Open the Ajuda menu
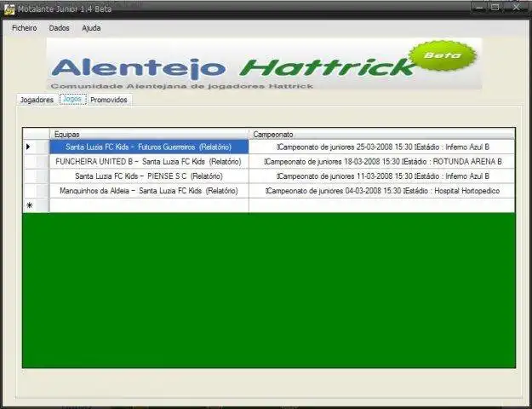Viewport: 532px width, 409px height. [x=91, y=28]
